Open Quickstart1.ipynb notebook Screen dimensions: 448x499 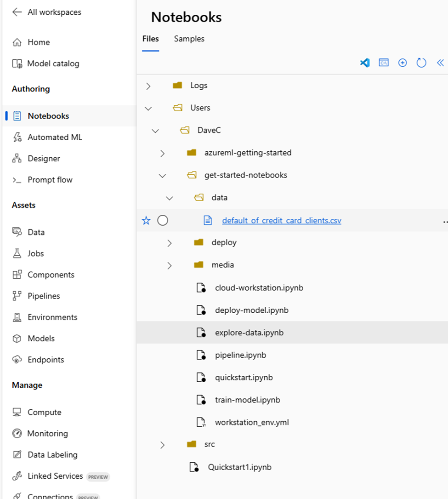(x=240, y=467)
